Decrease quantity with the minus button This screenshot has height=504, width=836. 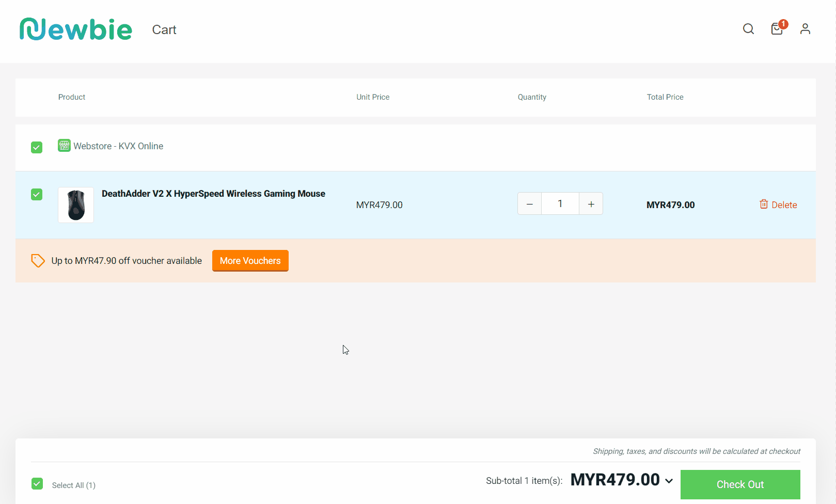click(529, 203)
